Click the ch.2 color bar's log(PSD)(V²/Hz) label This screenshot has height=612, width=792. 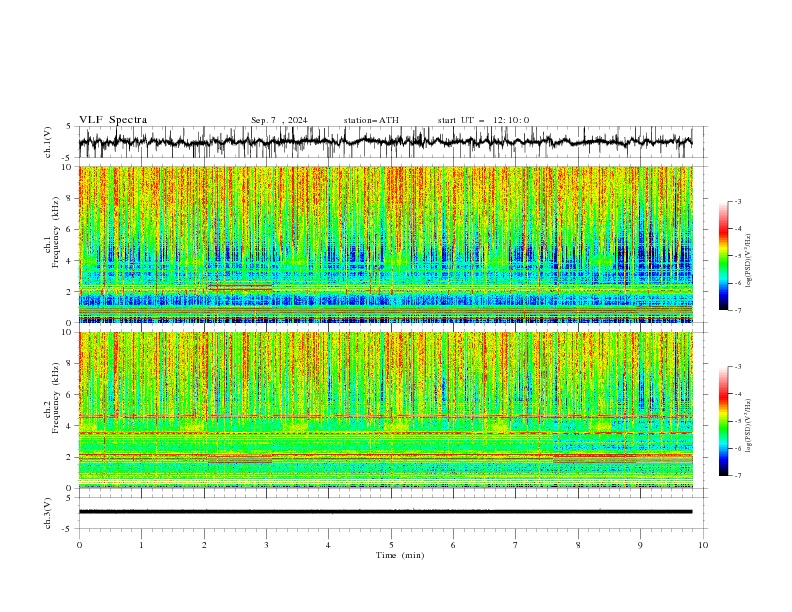coord(748,426)
